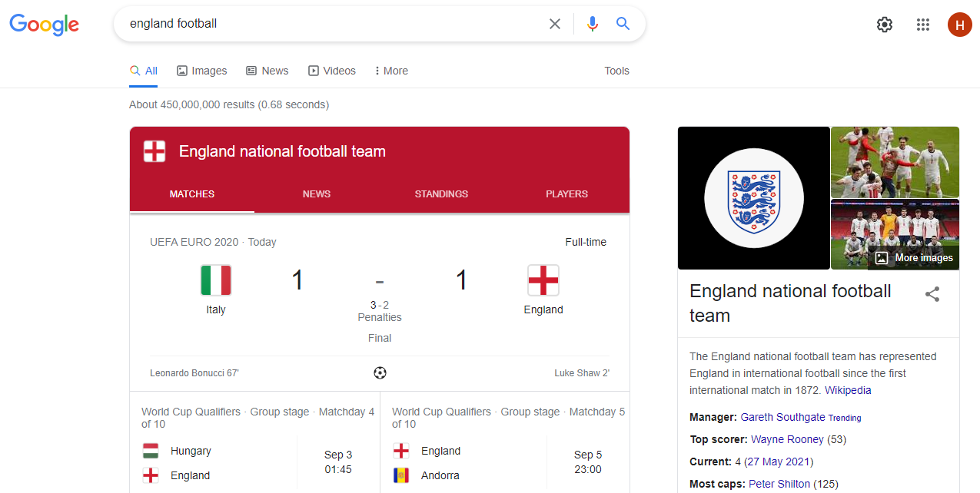The width and height of the screenshot is (980, 493).
Task: Switch to News results tab
Action: pyautogui.click(x=267, y=71)
